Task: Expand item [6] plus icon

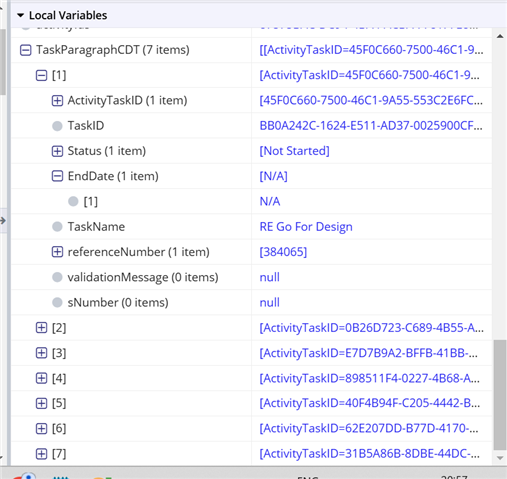Action: pyautogui.click(x=41, y=429)
